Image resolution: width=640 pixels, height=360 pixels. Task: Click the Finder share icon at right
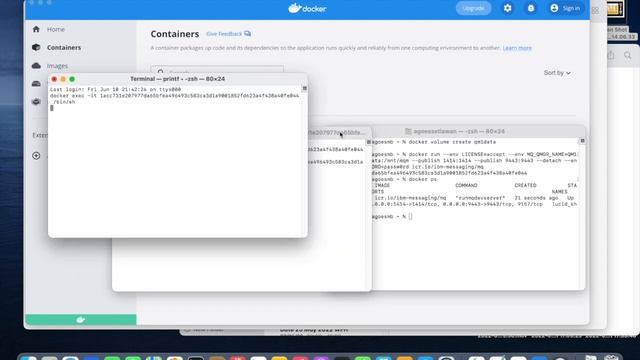[611, 55]
